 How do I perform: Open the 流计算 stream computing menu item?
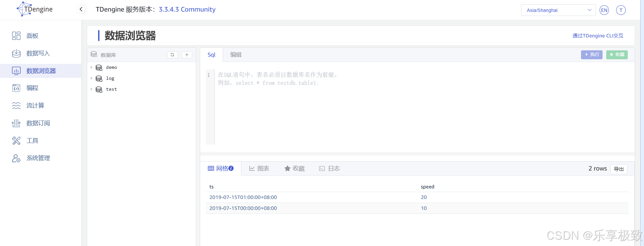pos(40,106)
